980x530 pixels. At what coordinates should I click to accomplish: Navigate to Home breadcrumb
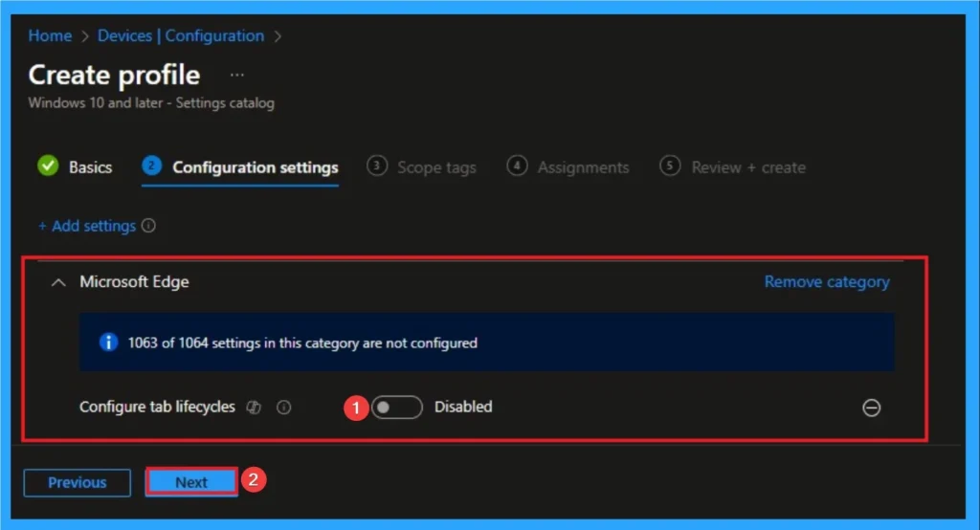50,35
